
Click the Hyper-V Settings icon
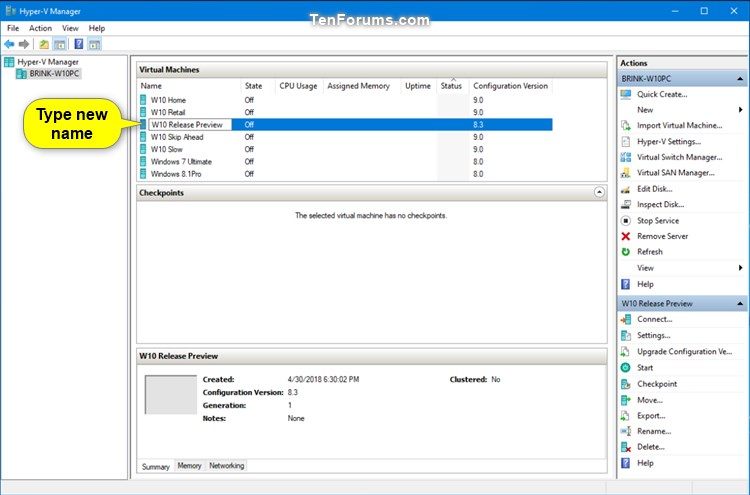(626, 142)
